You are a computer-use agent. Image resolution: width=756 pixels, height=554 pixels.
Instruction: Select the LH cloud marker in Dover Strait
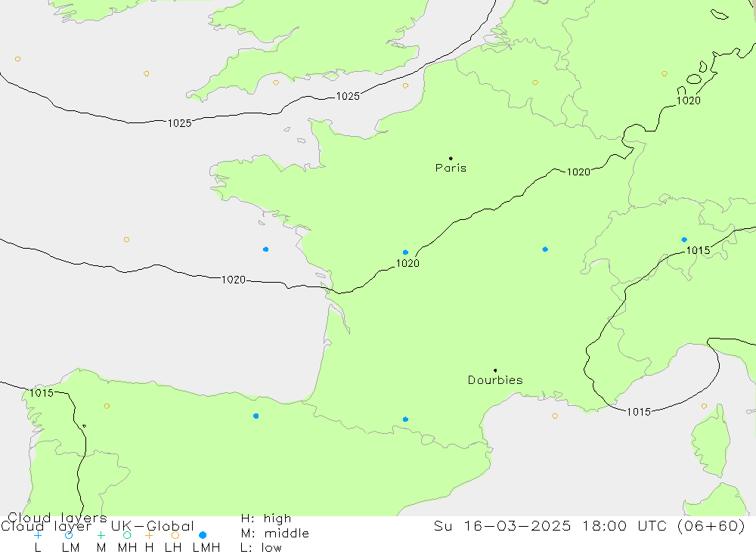click(405, 85)
